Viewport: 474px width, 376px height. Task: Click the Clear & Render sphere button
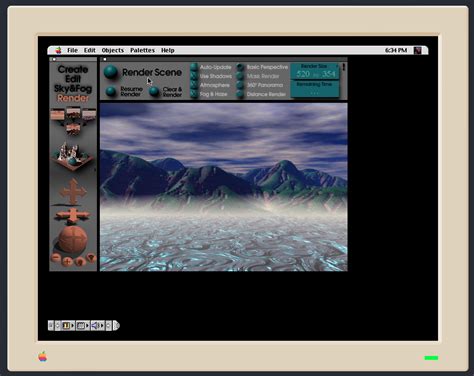coord(154,91)
